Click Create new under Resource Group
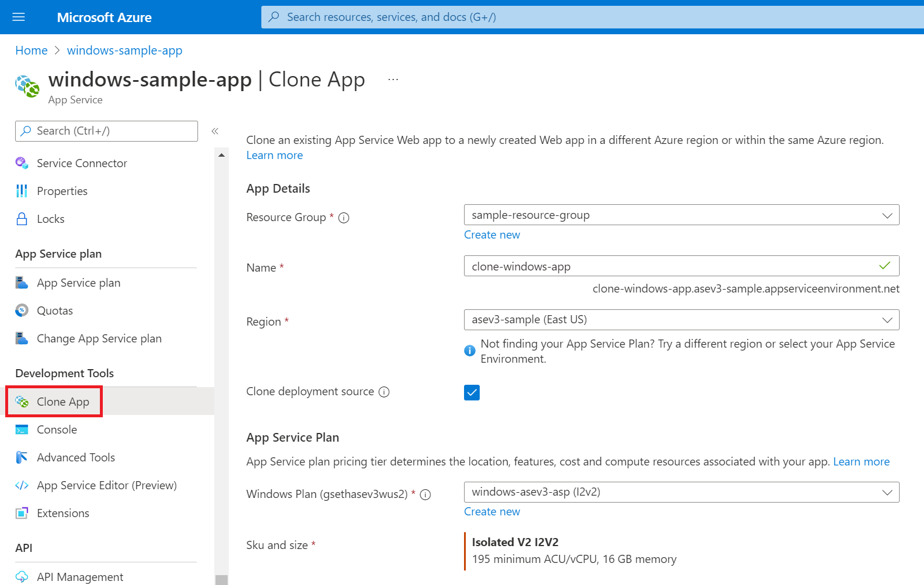 point(492,235)
